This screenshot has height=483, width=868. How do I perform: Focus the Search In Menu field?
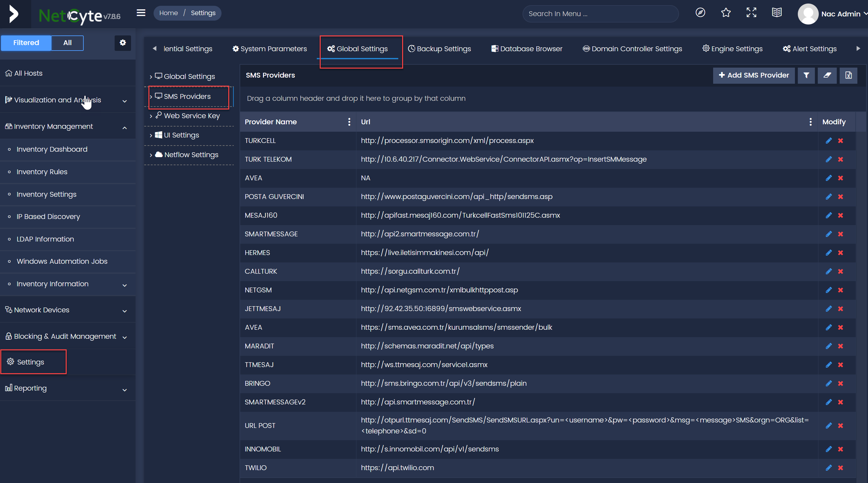600,14
